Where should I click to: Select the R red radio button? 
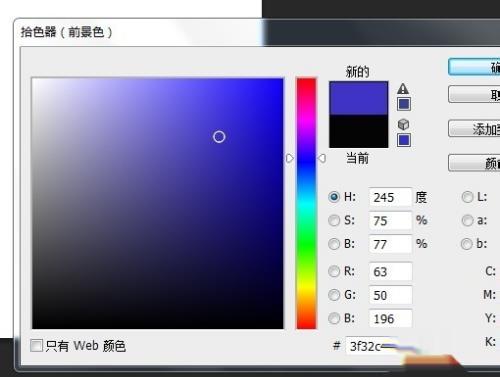click(334, 271)
